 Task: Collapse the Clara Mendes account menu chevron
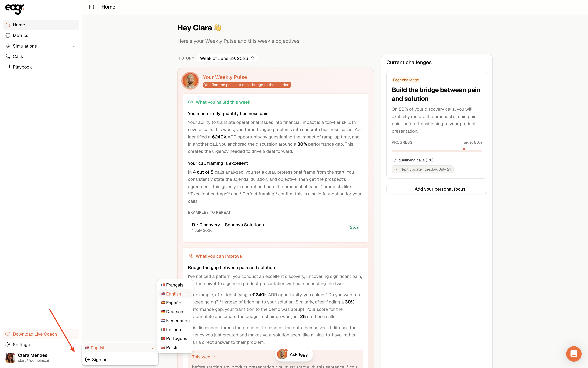(74, 358)
